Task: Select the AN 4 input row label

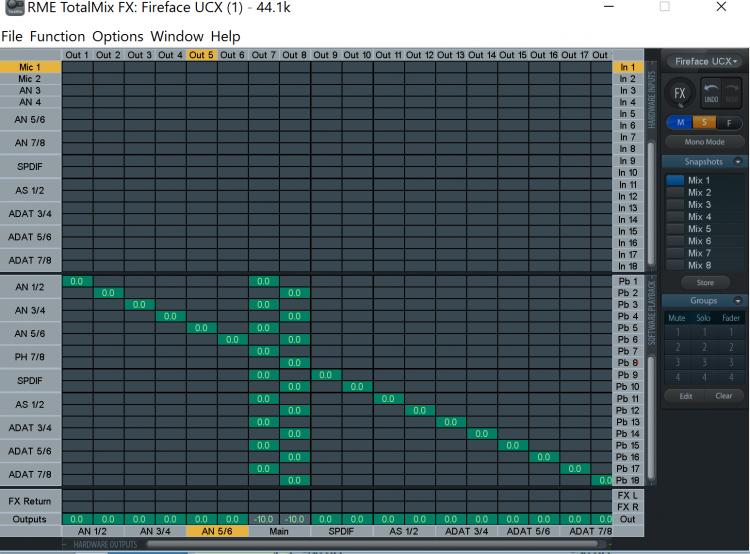Action: [x=30, y=102]
